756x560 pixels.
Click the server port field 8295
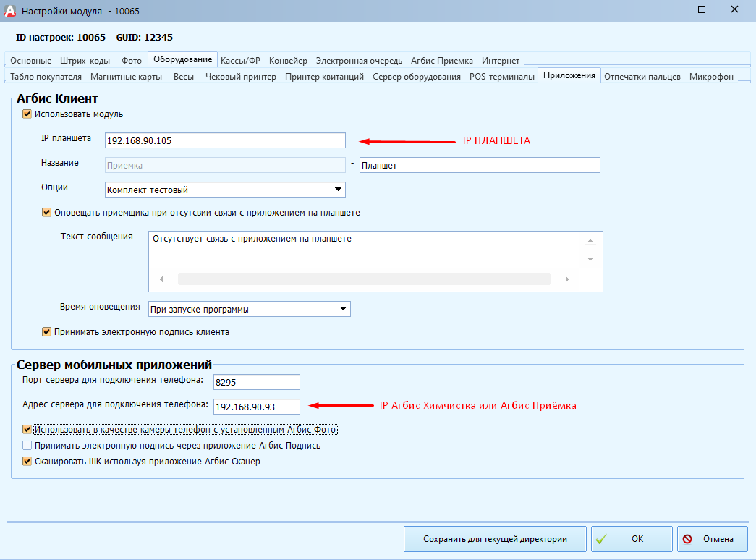click(257, 382)
